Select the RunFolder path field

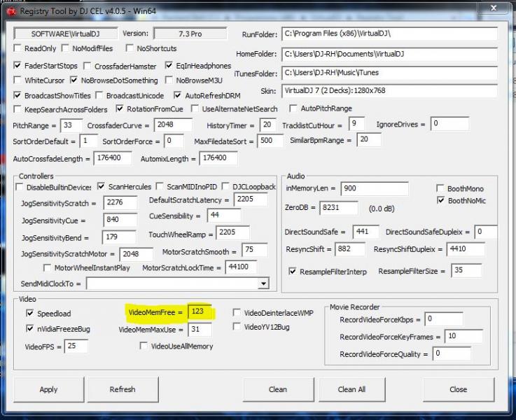[x=389, y=34]
